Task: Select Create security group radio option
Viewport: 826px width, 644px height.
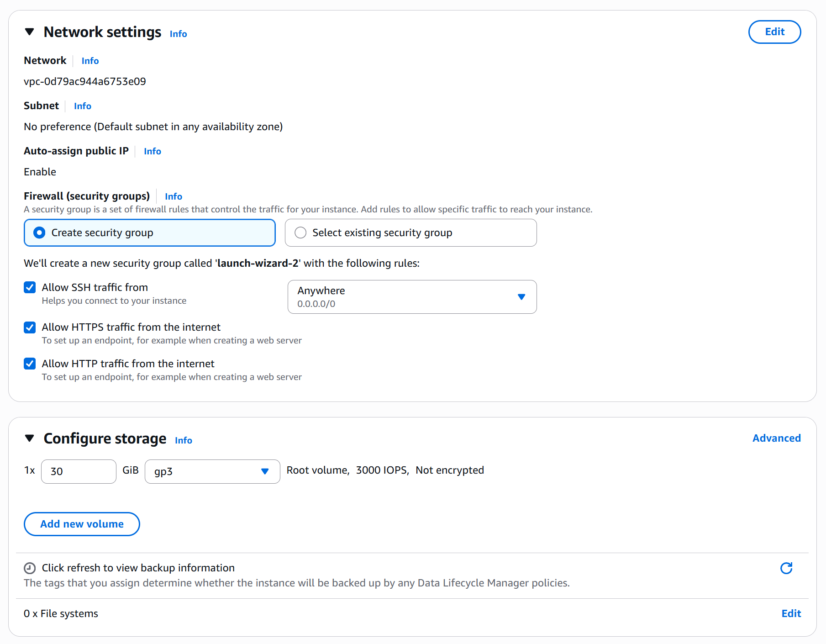Action: click(x=40, y=233)
